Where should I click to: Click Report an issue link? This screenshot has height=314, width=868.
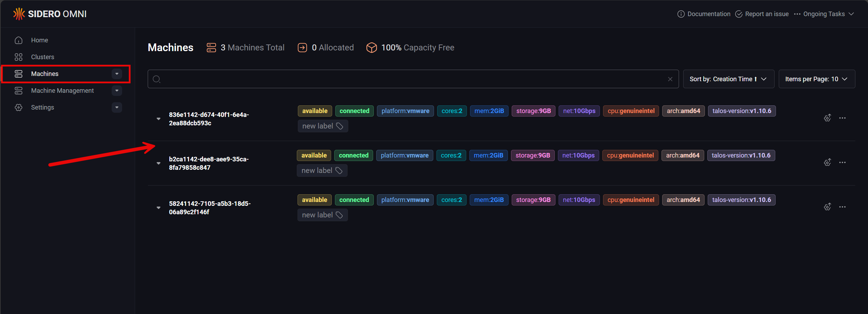click(762, 14)
